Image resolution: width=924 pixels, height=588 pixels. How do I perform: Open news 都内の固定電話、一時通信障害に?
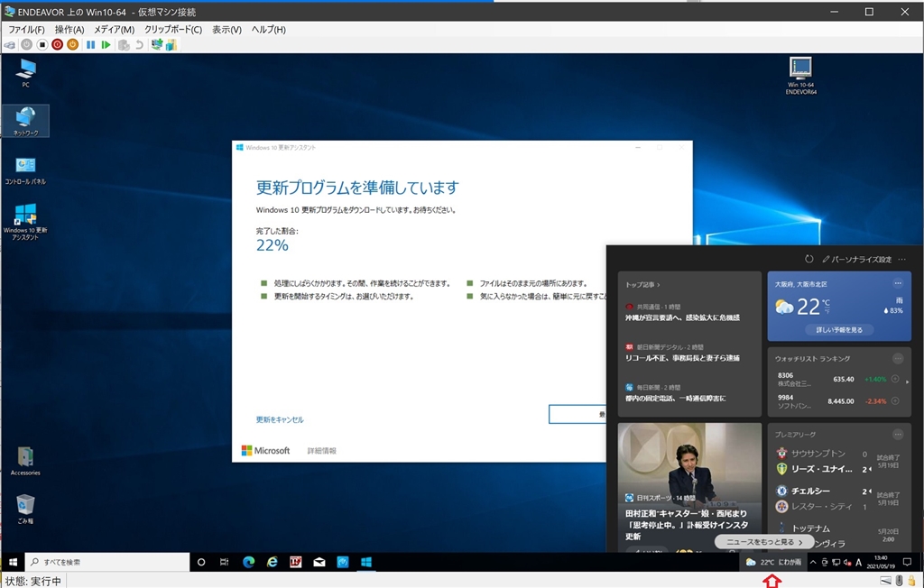pos(675,399)
